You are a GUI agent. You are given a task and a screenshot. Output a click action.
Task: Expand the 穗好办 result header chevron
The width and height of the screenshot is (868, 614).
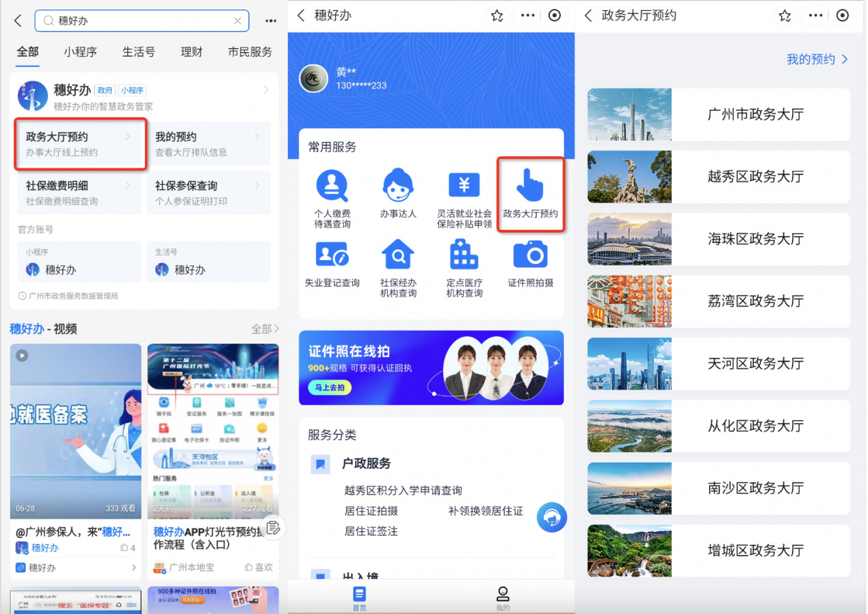tap(266, 90)
